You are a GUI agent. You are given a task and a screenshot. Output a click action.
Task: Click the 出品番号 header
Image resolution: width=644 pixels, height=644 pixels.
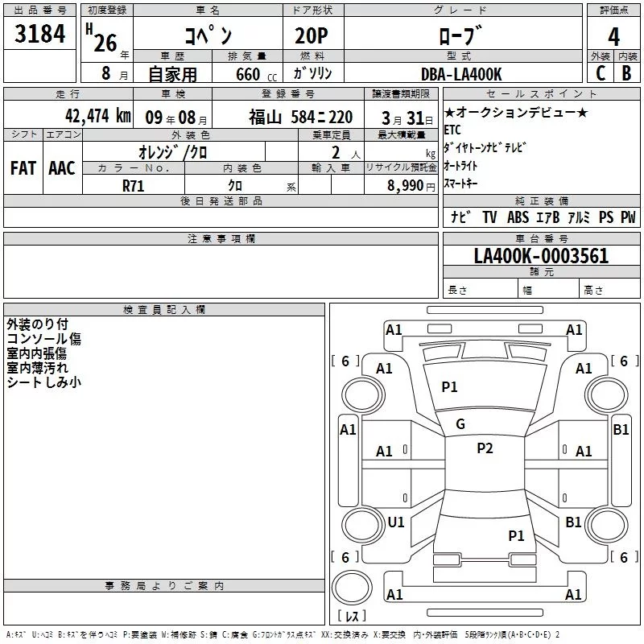[39, 10]
